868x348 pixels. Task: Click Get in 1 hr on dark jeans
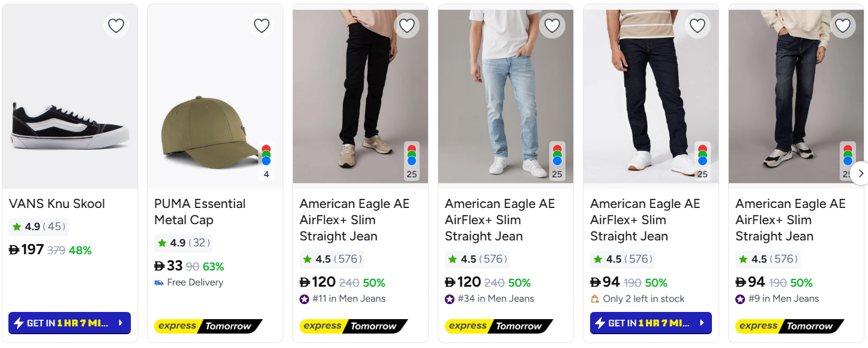pyautogui.click(x=645, y=323)
